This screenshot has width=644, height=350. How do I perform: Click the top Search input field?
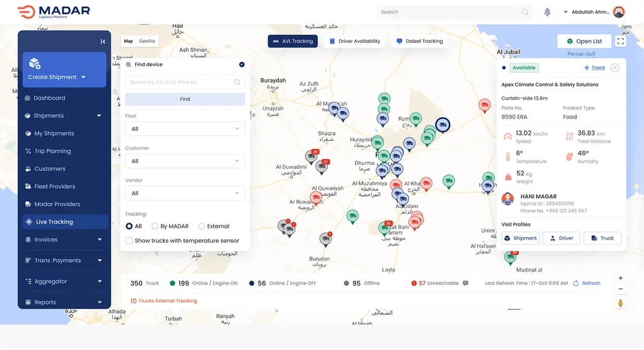point(450,12)
